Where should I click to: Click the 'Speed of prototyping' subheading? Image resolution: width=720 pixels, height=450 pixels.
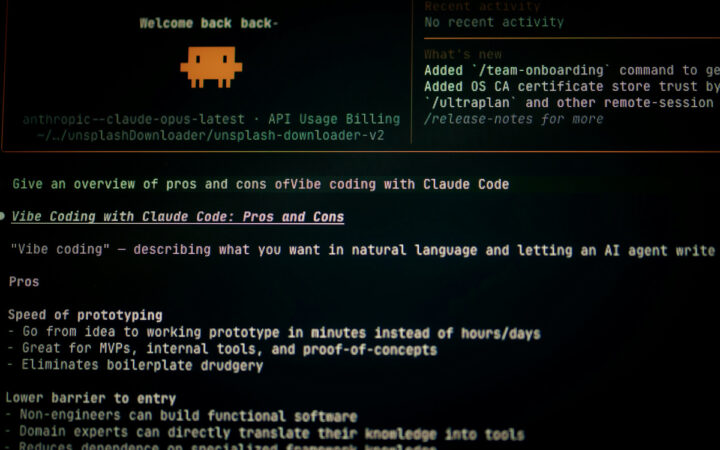85,315
